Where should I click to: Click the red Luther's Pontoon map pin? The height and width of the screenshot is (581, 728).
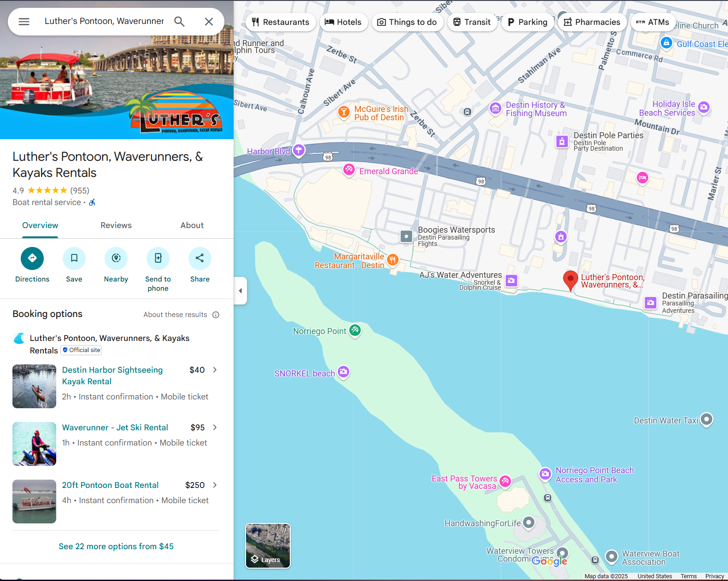[570, 280]
